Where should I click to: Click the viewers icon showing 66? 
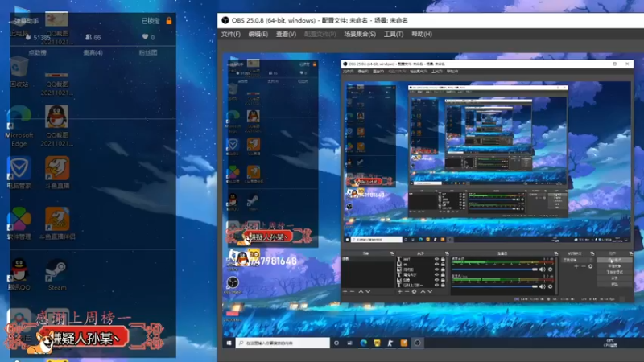[89, 37]
